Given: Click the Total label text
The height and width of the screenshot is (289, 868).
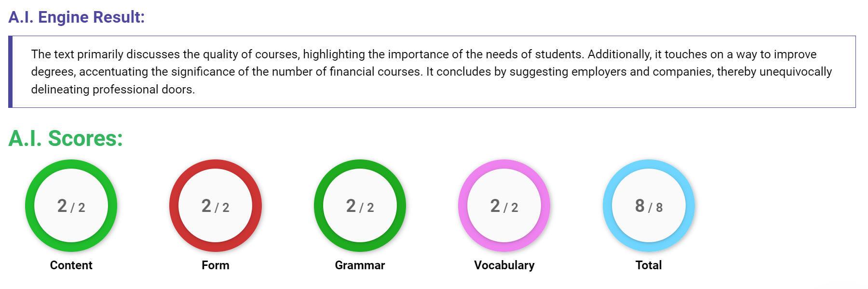Looking at the screenshot, I should [649, 265].
